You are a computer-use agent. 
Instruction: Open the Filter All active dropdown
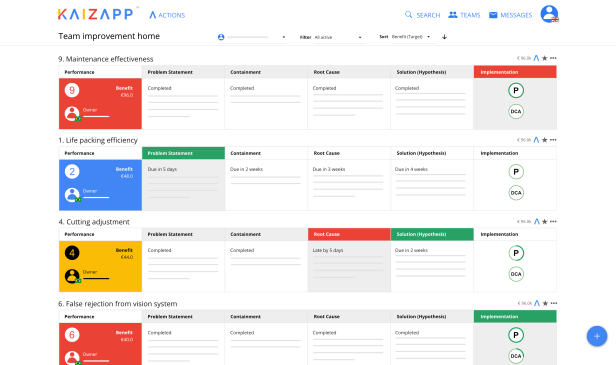(x=338, y=37)
